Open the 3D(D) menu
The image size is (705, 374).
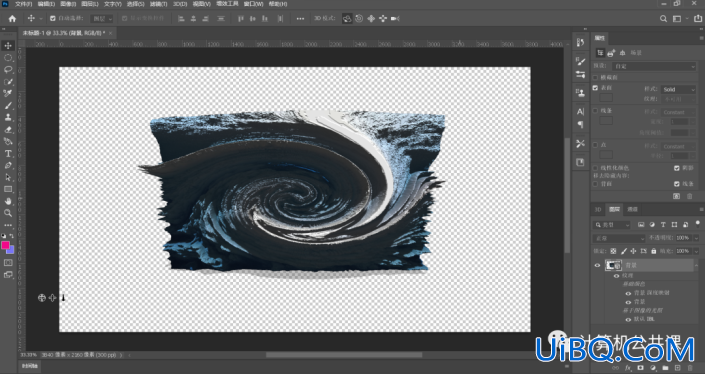pyautogui.click(x=180, y=4)
